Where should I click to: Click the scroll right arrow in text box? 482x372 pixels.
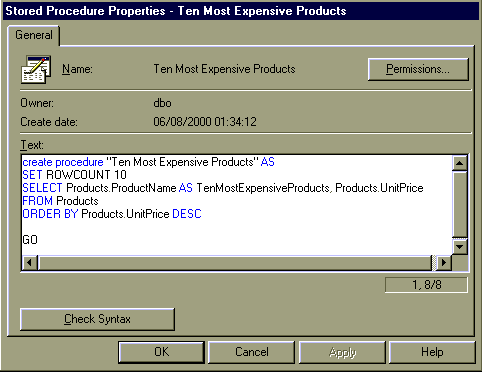[x=444, y=263]
